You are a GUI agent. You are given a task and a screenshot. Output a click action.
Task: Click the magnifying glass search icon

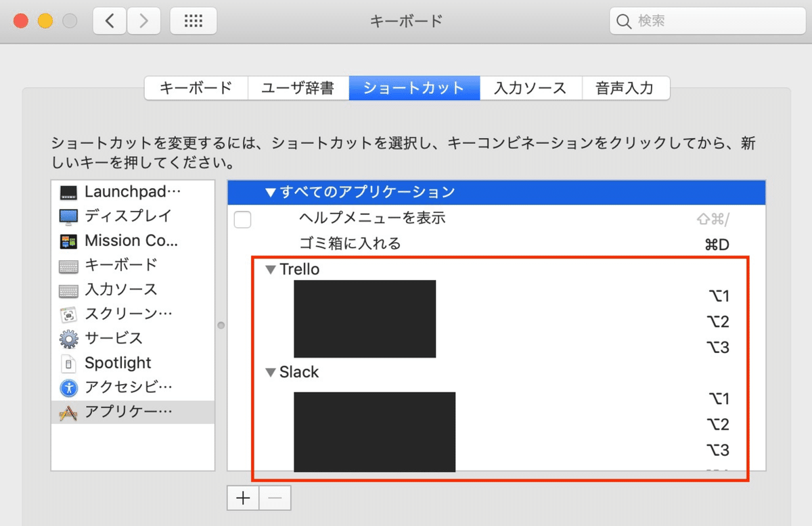tap(624, 22)
